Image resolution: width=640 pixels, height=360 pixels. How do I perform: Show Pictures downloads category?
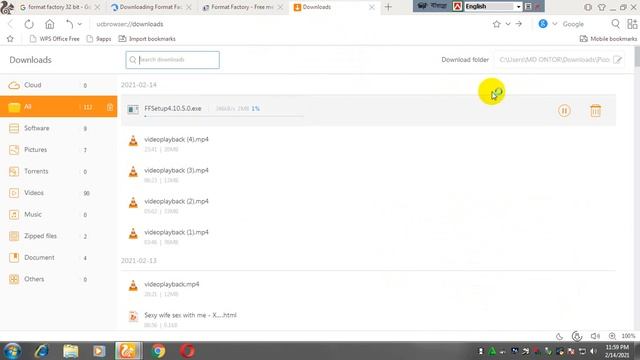(x=58, y=150)
